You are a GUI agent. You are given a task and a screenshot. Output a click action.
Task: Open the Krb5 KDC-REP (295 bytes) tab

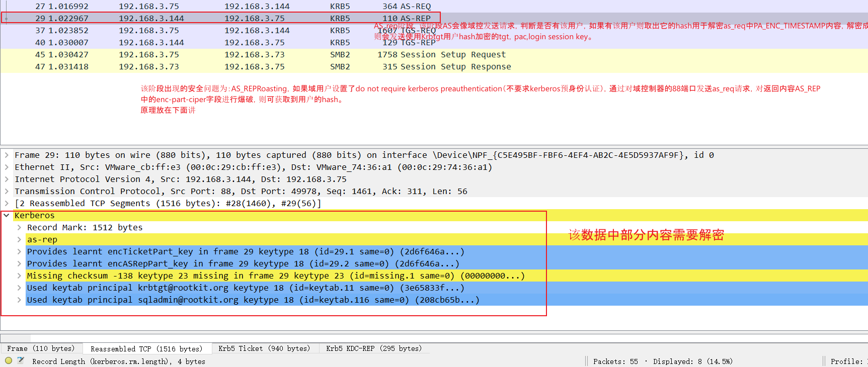[374, 348]
